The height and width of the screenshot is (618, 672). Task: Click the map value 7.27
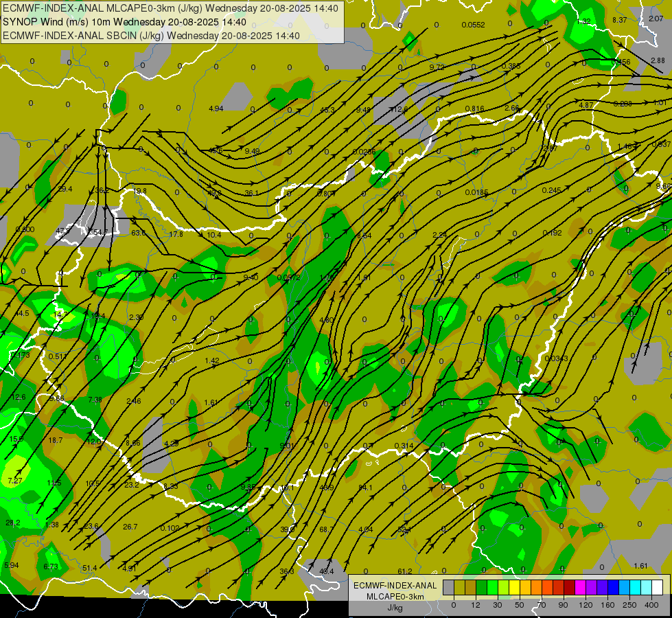[x=15, y=481]
